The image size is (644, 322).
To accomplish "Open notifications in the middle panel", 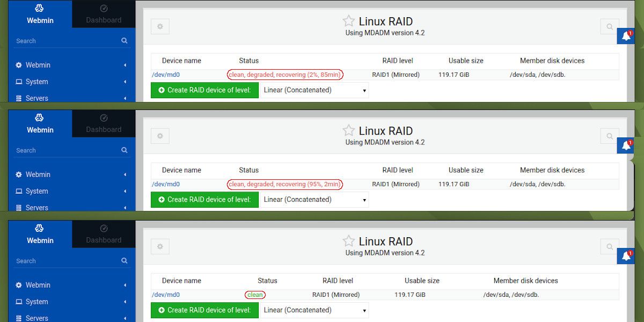I will 626,145.
